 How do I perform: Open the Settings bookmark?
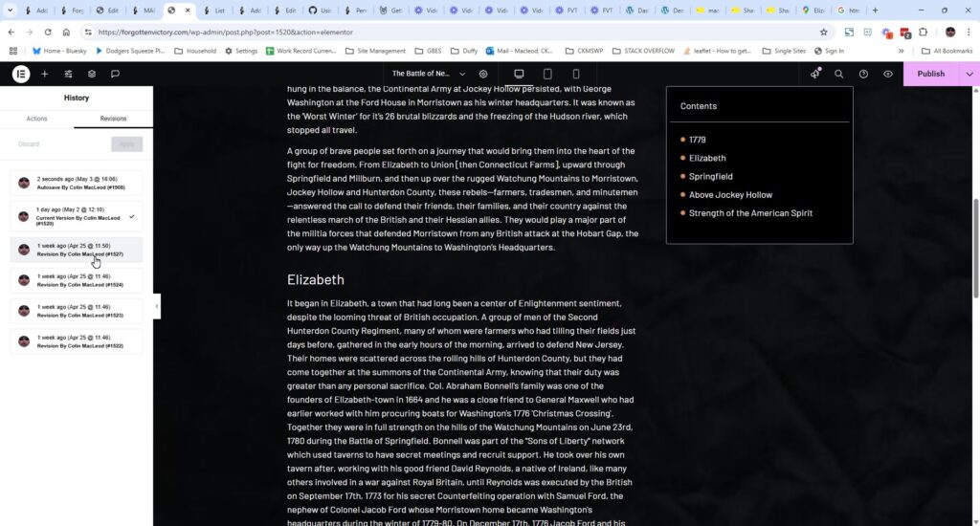point(241,51)
